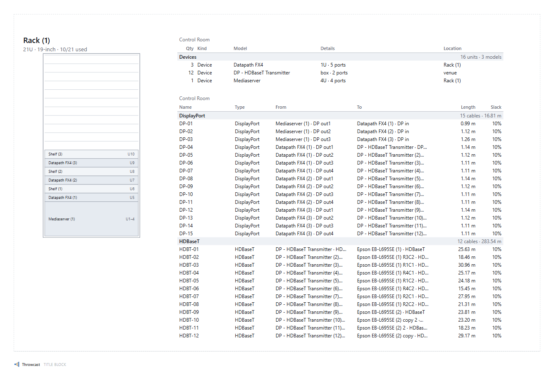Click 'Mediaserver (1) · DP out2' source cell

[303, 131]
